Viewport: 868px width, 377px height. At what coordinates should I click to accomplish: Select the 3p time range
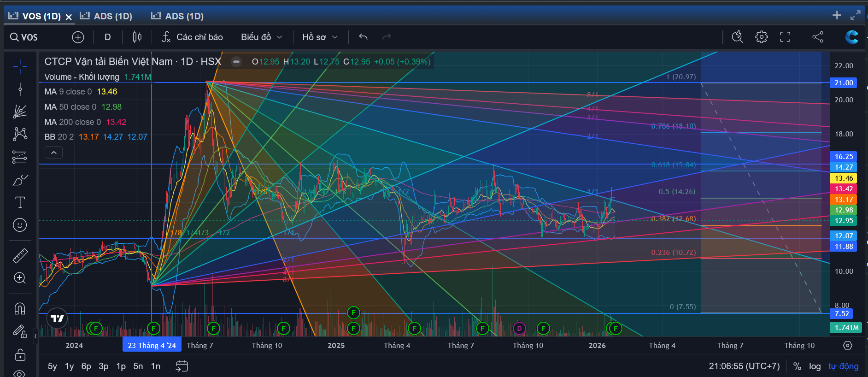(104, 366)
